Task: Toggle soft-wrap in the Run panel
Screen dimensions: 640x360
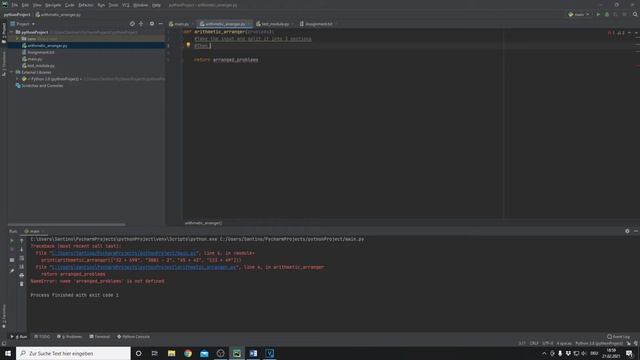Action: (22, 258)
